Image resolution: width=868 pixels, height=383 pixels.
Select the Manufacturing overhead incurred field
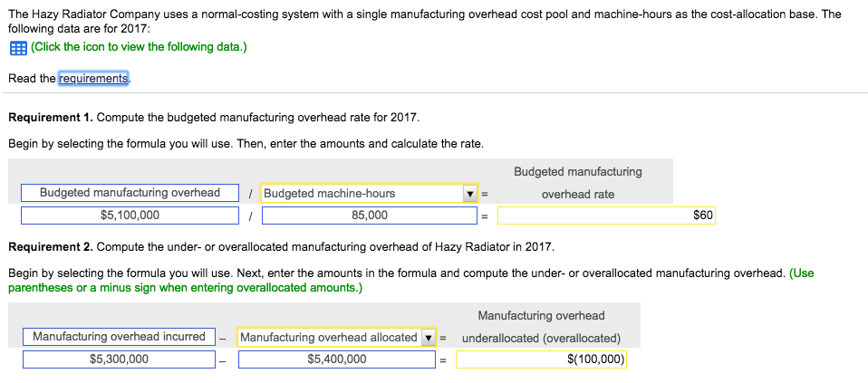tap(119, 337)
